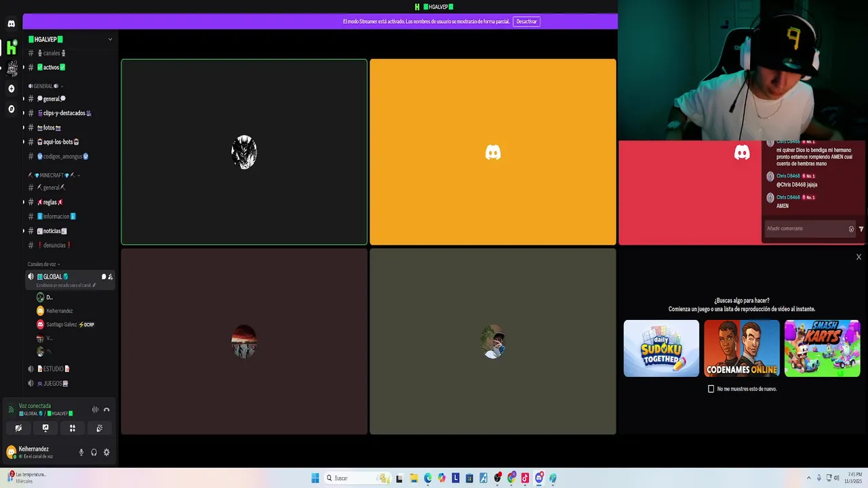Check No me muestres esto de nuevo

(711, 389)
